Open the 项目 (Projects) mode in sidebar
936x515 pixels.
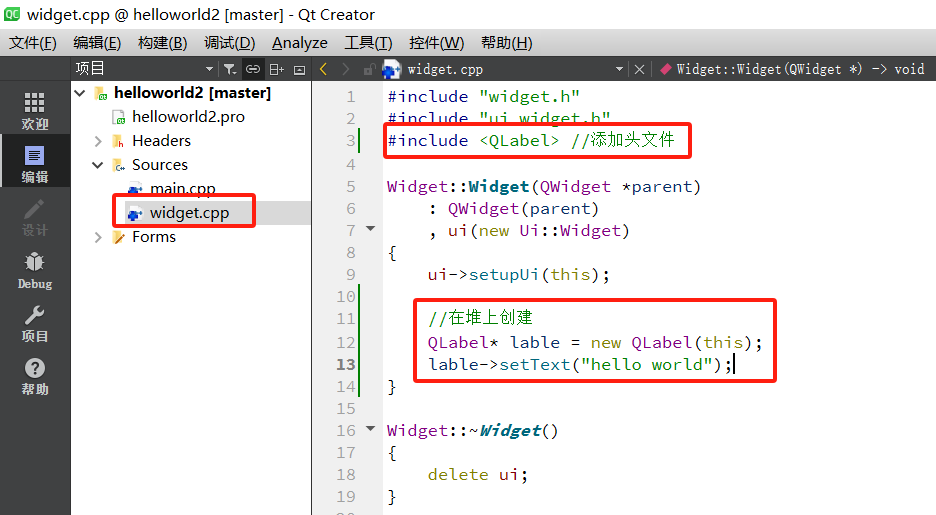[x=35, y=323]
